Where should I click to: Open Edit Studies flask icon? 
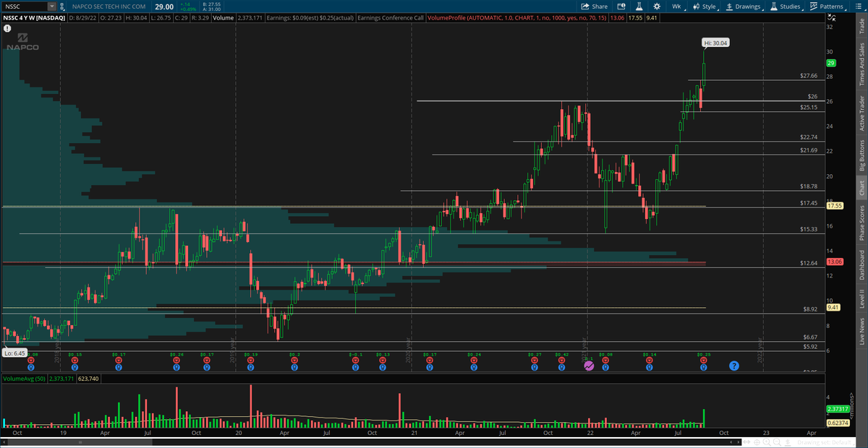639,6
